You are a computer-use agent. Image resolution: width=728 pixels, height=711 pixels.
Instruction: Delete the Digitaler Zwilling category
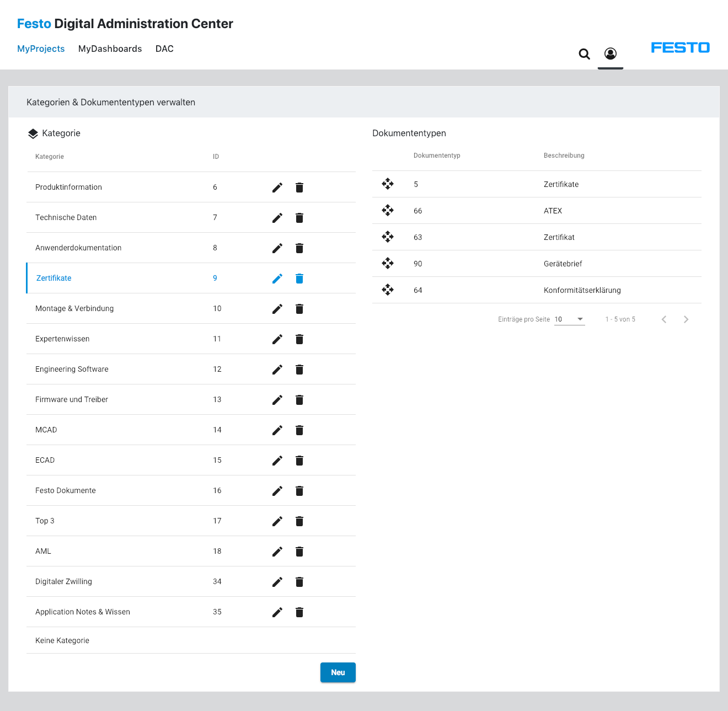(299, 581)
